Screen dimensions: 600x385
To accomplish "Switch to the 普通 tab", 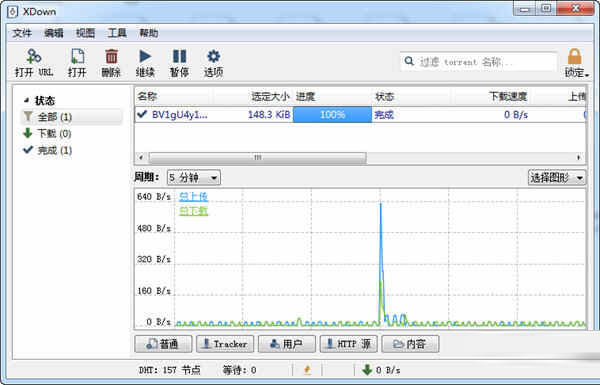I will pos(163,344).
